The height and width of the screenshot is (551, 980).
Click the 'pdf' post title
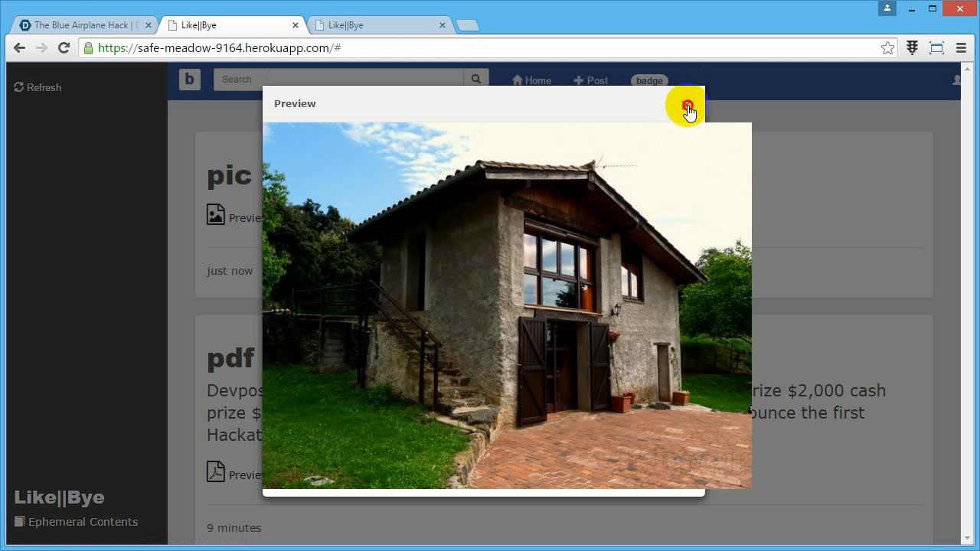tap(230, 358)
